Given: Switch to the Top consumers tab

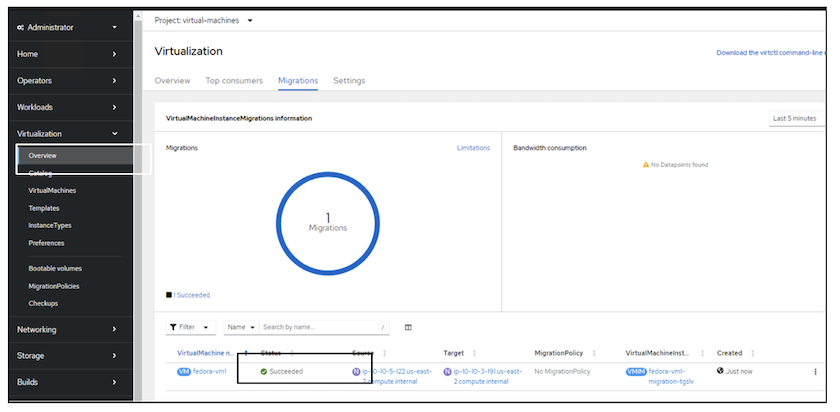Looking at the screenshot, I should tap(234, 81).
